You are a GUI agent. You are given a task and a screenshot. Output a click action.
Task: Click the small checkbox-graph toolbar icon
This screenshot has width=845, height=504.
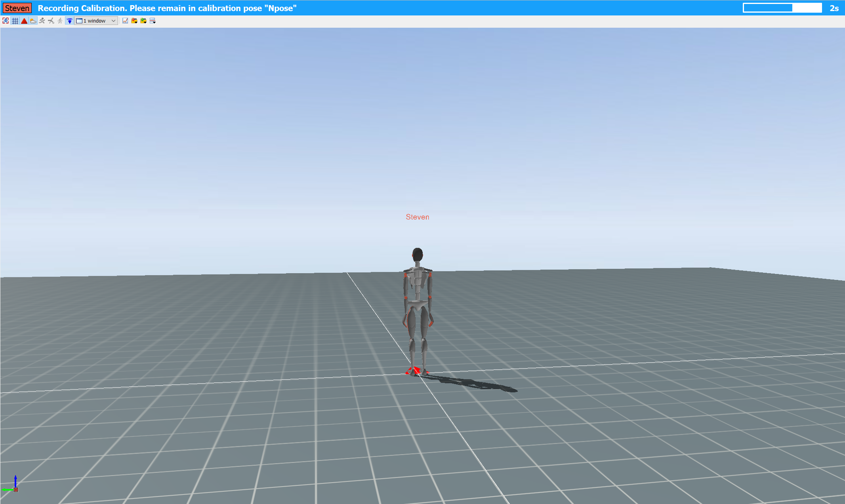125,21
